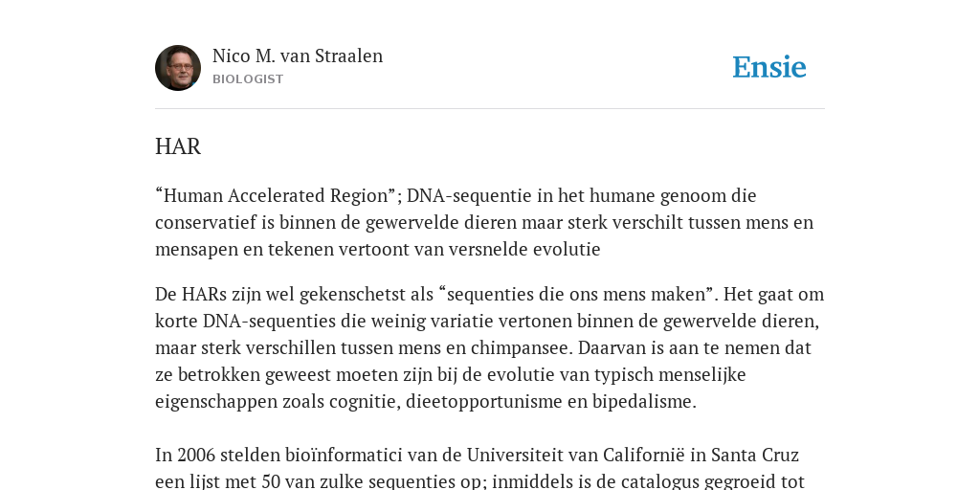Click the quote "sequenties die ons mens maken"
The image size is (980, 490).
[x=579, y=295]
